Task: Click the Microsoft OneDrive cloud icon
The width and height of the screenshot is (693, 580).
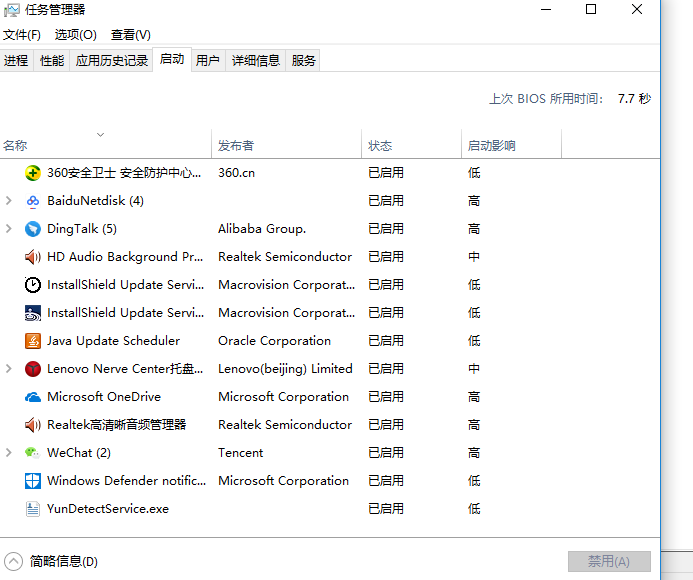Action: tap(33, 397)
